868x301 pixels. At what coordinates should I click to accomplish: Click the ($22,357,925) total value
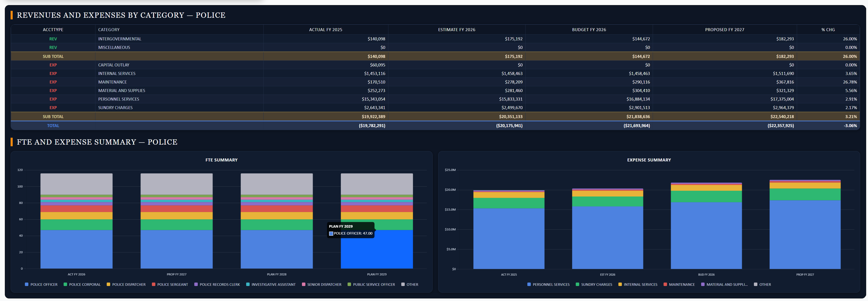click(x=780, y=125)
